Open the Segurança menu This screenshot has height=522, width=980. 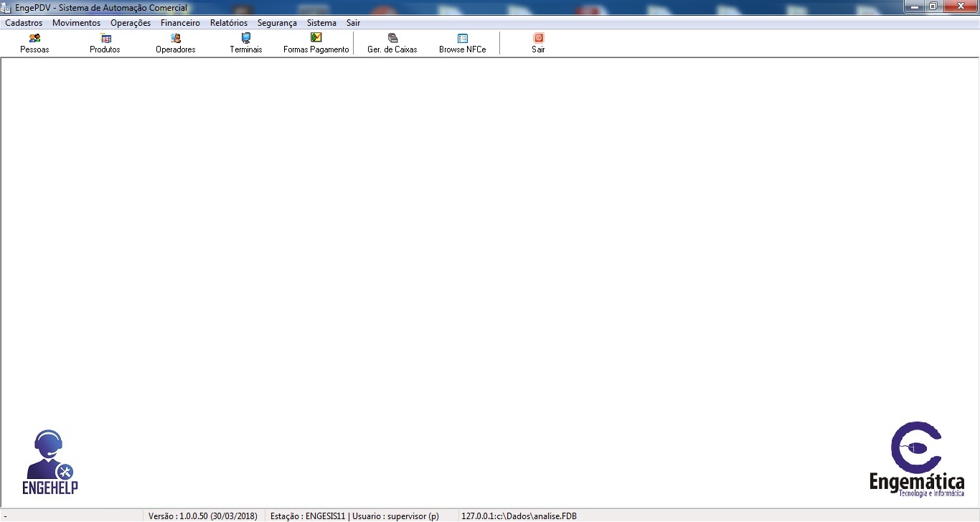point(277,23)
